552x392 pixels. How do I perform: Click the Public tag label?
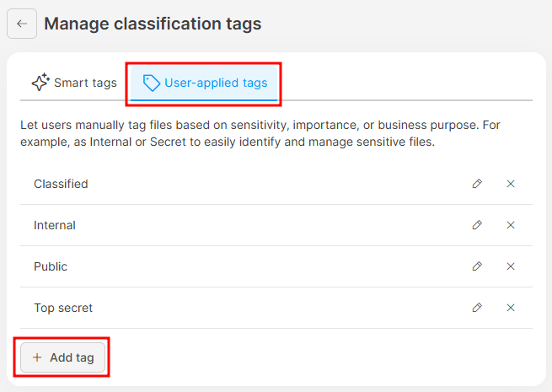(51, 266)
